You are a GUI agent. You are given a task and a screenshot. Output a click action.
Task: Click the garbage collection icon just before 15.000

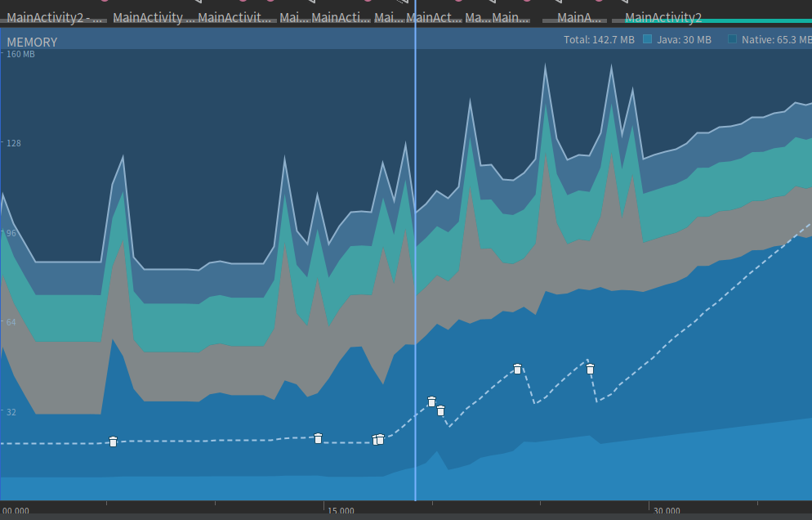319,438
